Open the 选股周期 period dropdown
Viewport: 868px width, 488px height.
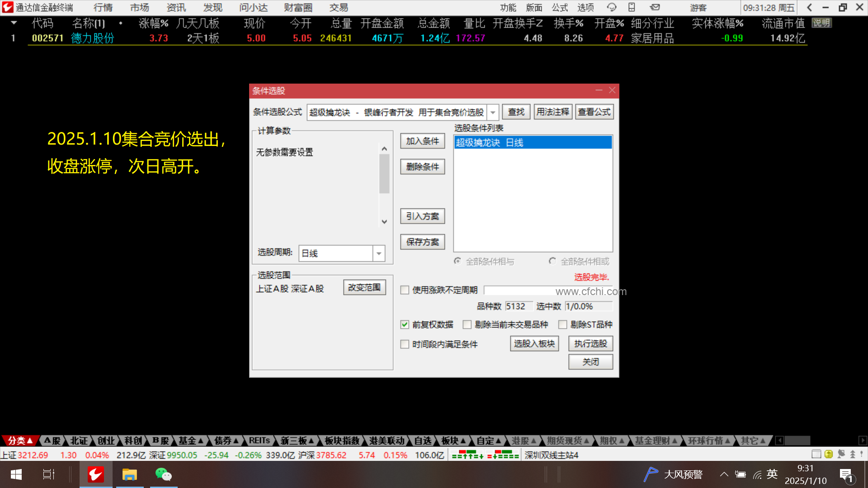[x=379, y=253]
